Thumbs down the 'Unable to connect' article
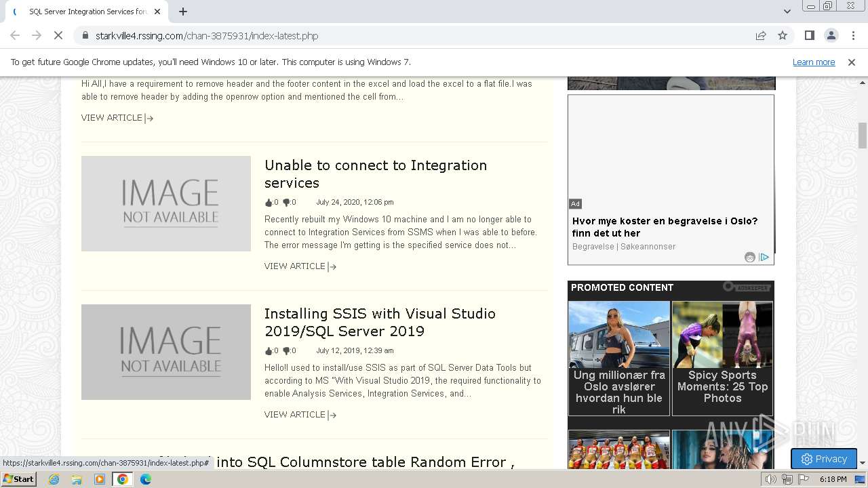 (x=286, y=202)
